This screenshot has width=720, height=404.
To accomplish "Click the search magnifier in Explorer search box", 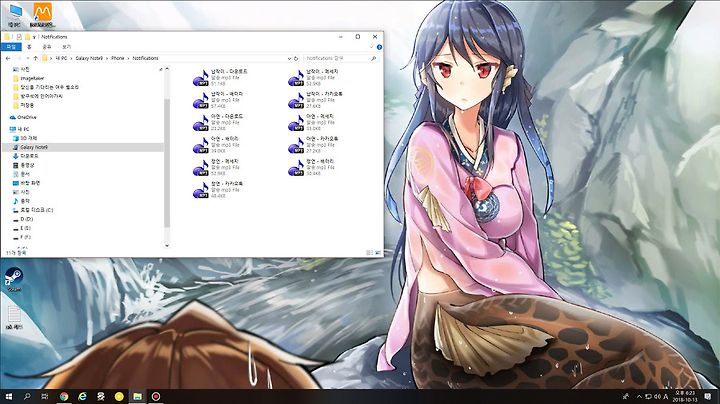I will coord(374,58).
